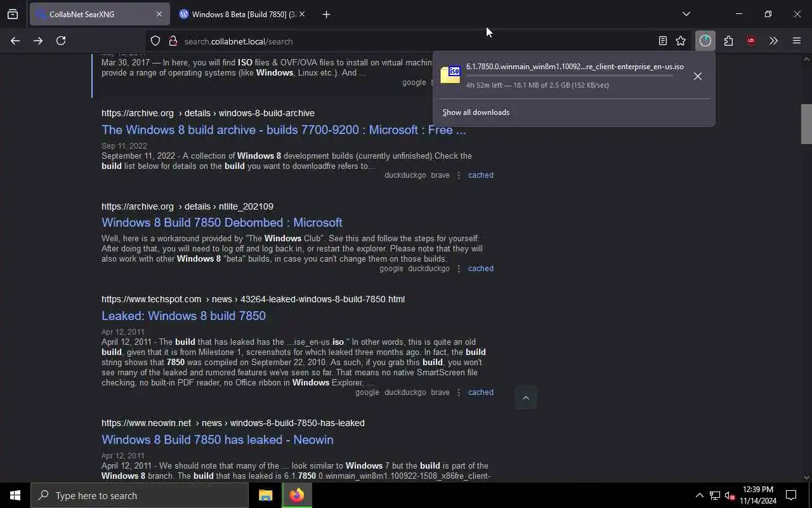Cancel the ISO download in progress
812x508 pixels.
[697, 76]
